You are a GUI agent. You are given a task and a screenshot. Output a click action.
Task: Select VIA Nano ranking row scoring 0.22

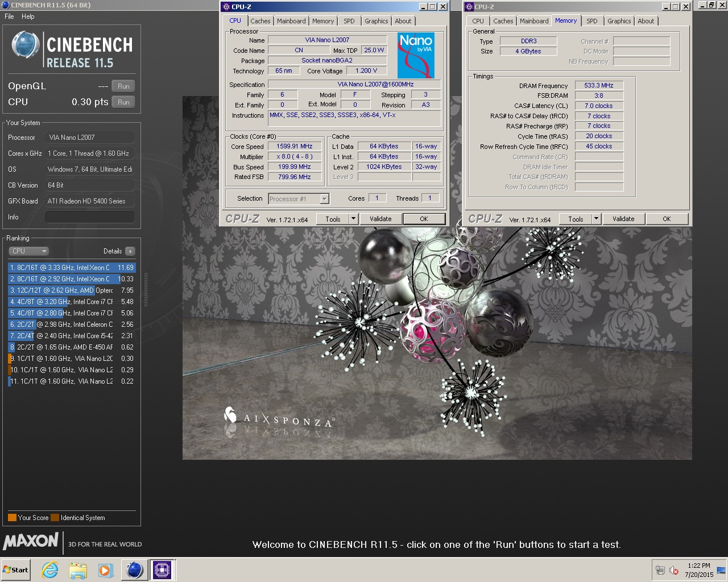tap(72, 381)
